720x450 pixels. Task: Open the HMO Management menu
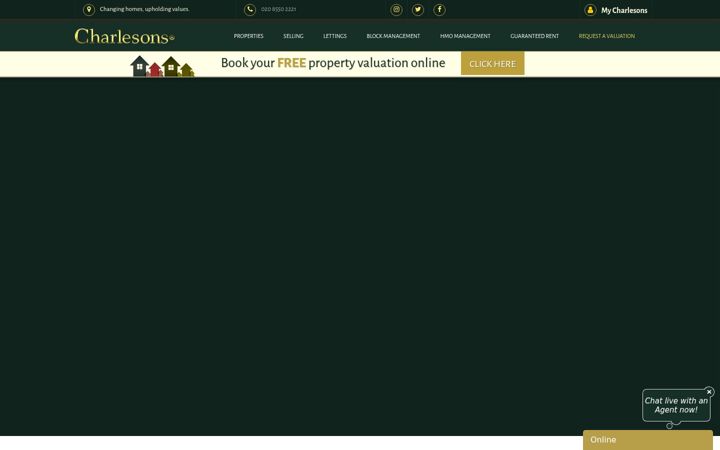pyautogui.click(x=465, y=36)
